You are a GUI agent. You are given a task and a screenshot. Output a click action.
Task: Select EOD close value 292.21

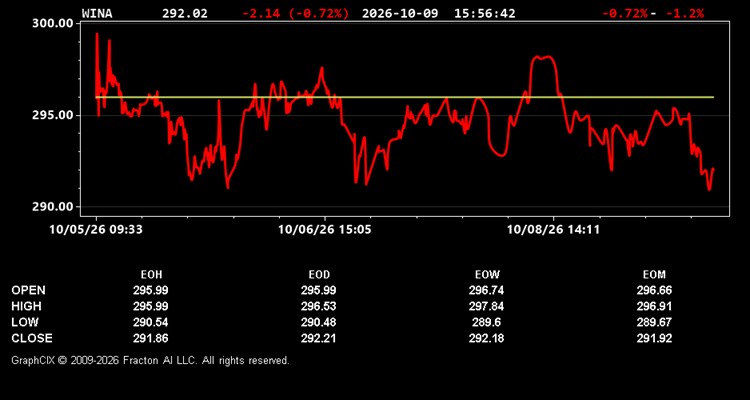click(319, 338)
